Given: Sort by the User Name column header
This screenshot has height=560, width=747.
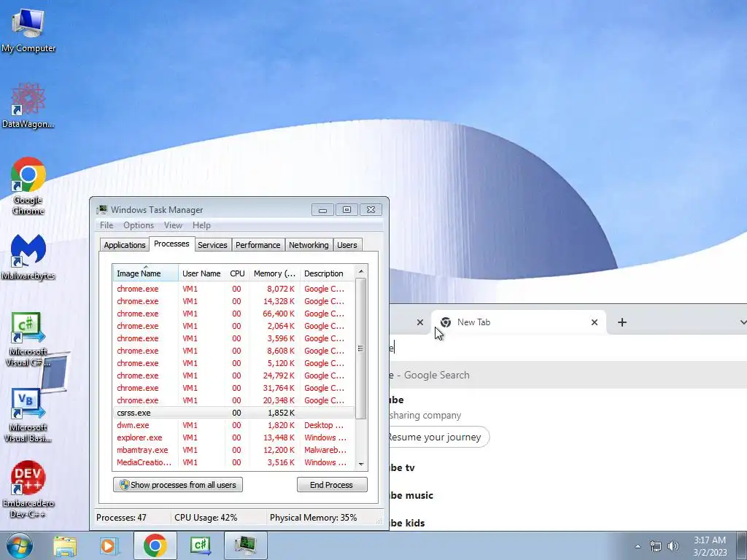Looking at the screenshot, I should [x=201, y=273].
